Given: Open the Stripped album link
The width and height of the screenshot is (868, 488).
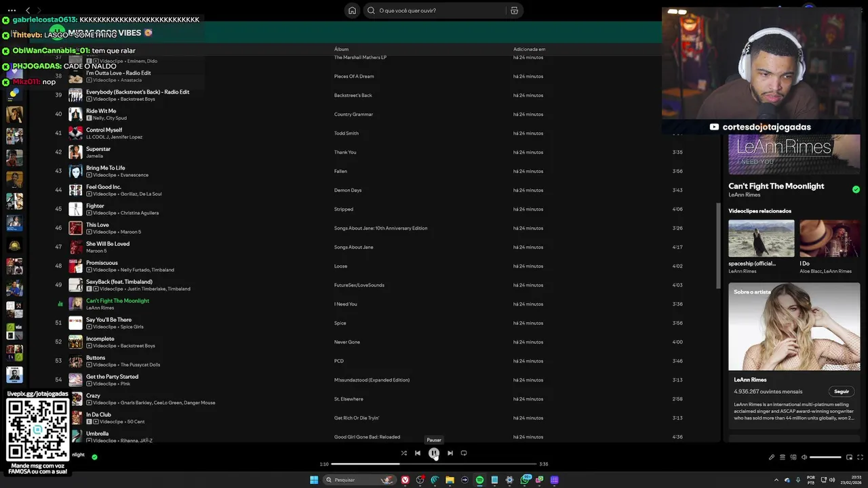Looking at the screenshot, I should coord(343,209).
